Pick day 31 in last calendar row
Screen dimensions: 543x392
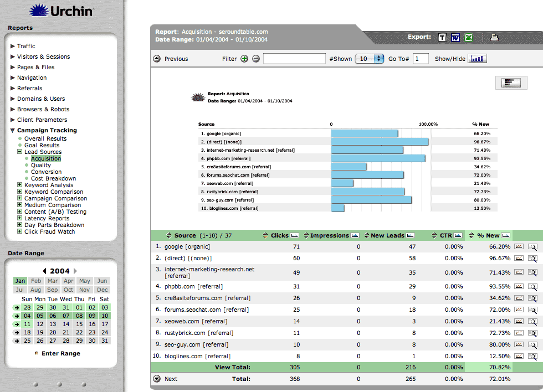pos(105,341)
